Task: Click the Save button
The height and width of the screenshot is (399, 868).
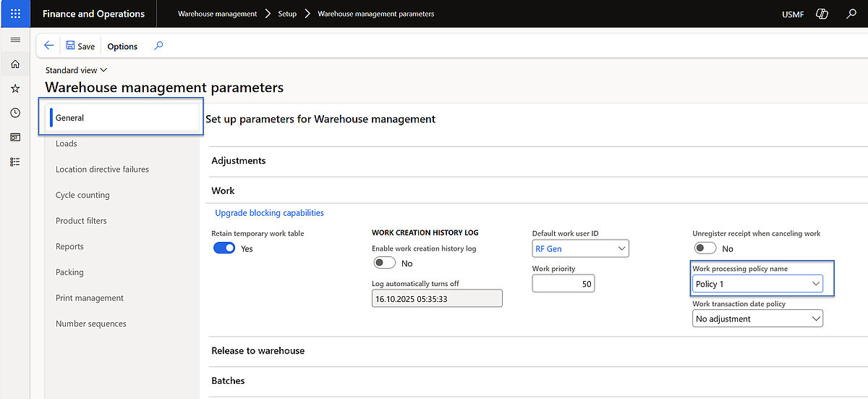Action: 80,46
